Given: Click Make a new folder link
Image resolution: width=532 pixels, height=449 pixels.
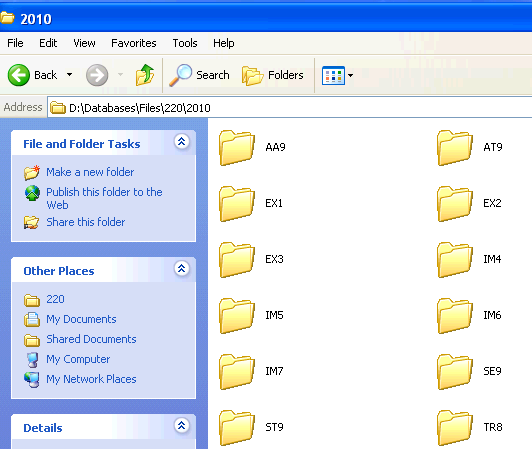Looking at the screenshot, I should point(90,172).
